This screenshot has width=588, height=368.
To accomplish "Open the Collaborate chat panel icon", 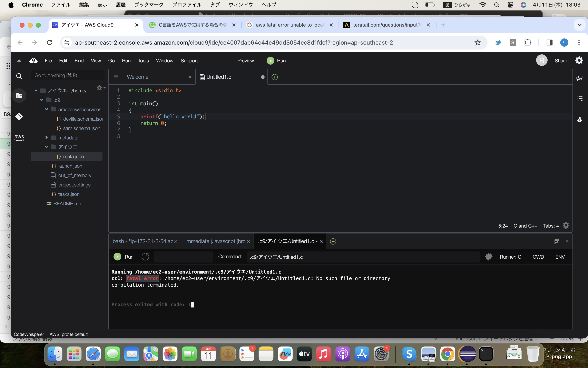I will pyautogui.click(x=579, y=78).
